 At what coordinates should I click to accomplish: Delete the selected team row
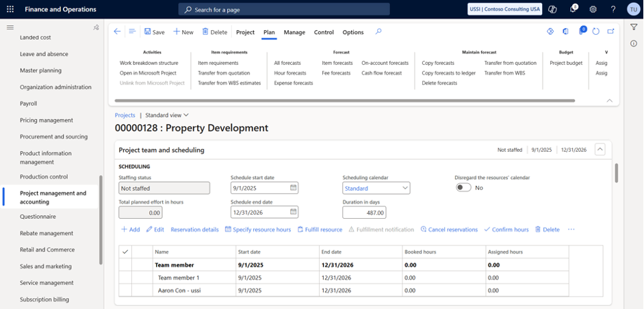(x=548, y=230)
